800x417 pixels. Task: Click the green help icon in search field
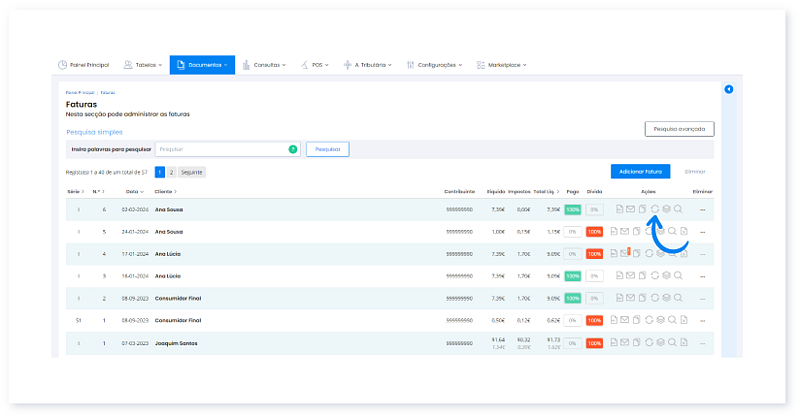[x=293, y=149]
